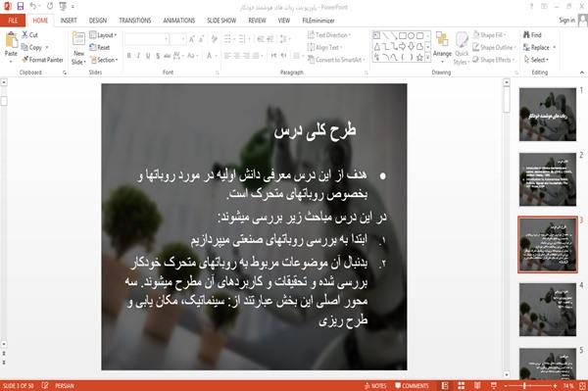Open the FILEminimizer tab

(x=318, y=21)
